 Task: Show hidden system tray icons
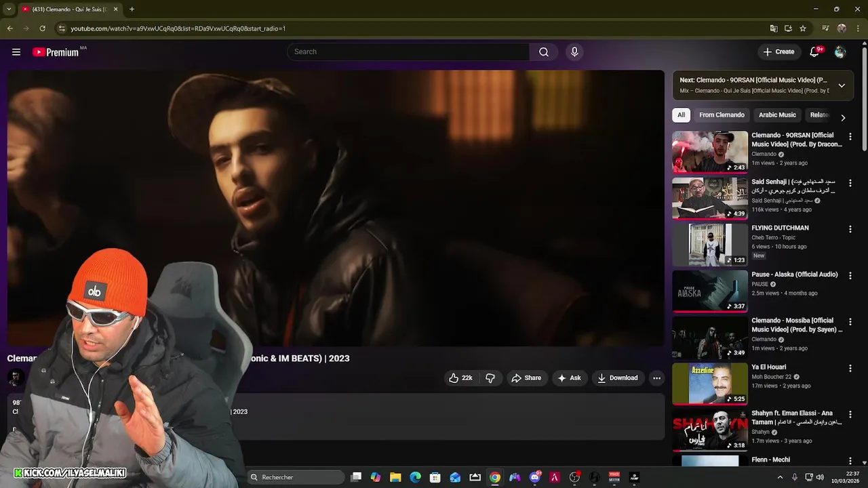click(780, 477)
